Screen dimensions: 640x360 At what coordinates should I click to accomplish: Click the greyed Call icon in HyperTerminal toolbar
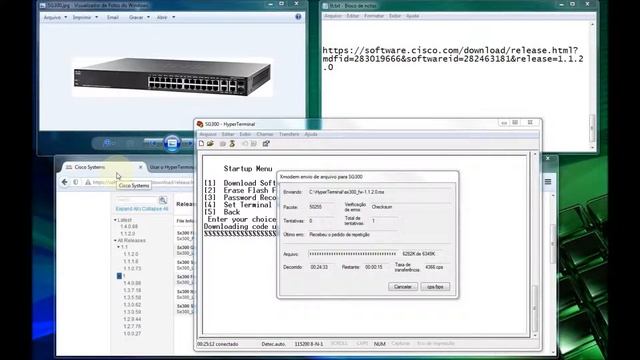tap(222, 144)
